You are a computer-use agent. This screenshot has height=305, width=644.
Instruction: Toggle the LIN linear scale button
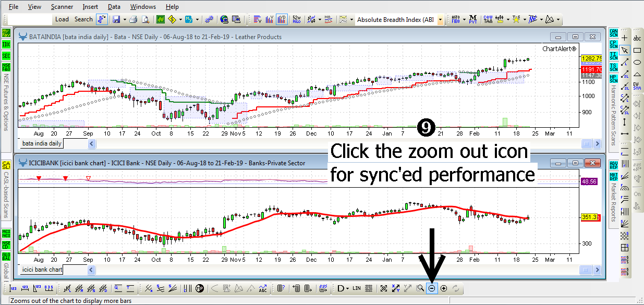(x=357, y=288)
